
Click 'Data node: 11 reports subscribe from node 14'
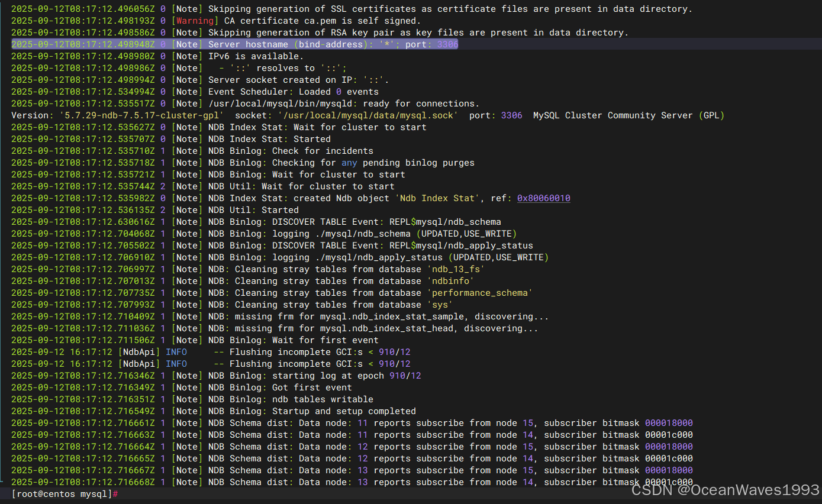click(x=416, y=435)
